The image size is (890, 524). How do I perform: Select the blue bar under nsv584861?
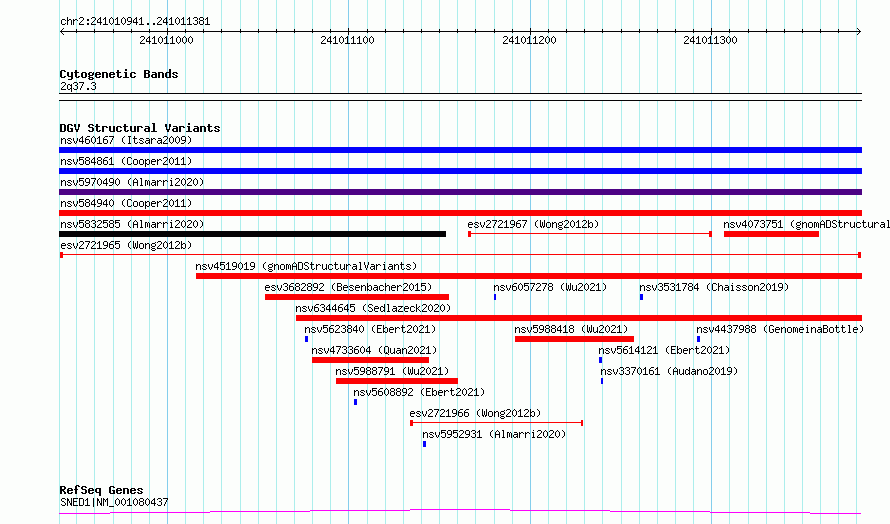click(x=460, y=171)
